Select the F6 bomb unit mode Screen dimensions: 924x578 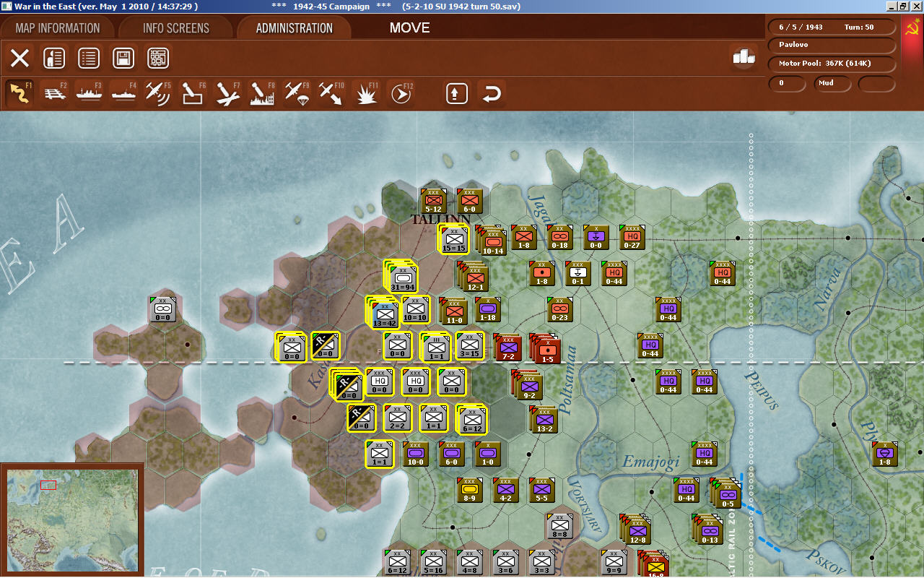pyautogui.click(x=193, y=93)
